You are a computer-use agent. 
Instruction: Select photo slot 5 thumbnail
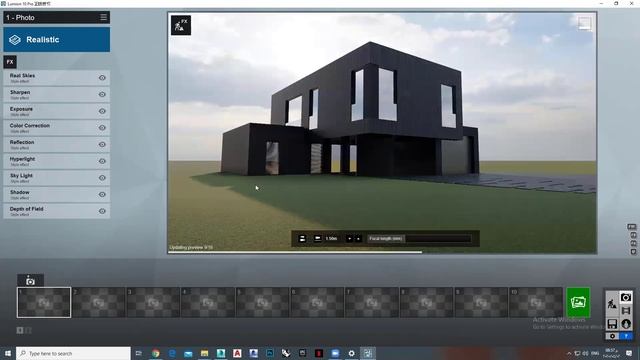pyautogui.click(x=262, y=302)
